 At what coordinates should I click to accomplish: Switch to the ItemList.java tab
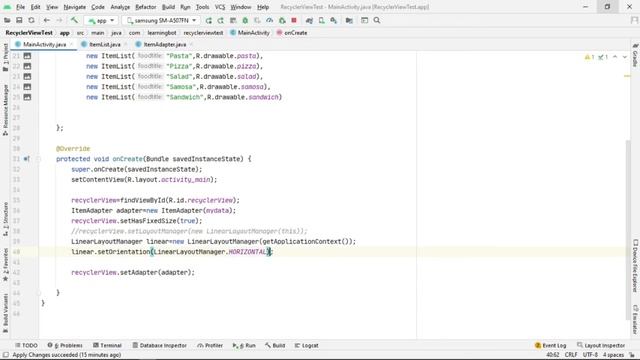pyautogui.click(x=104, y=44)
